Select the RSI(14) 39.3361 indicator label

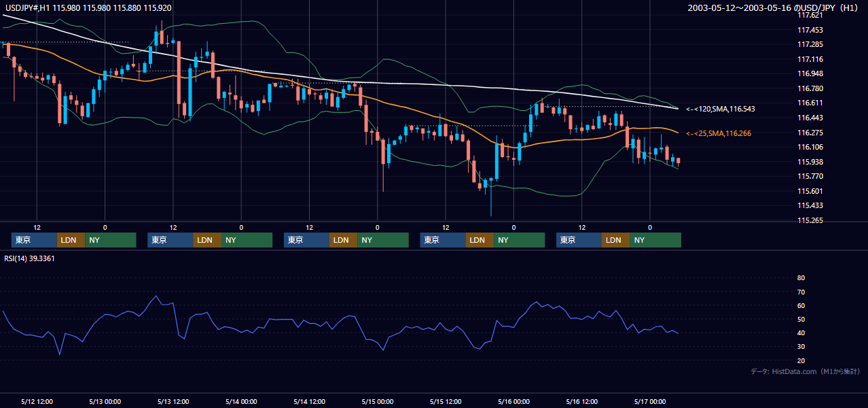tap(29, 258)
